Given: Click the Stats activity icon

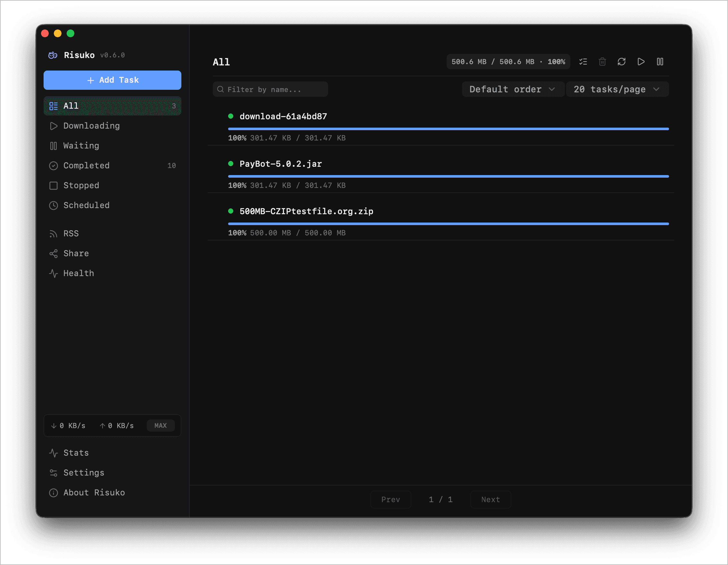Looking at the screenshot, I should tap(53, 453).
